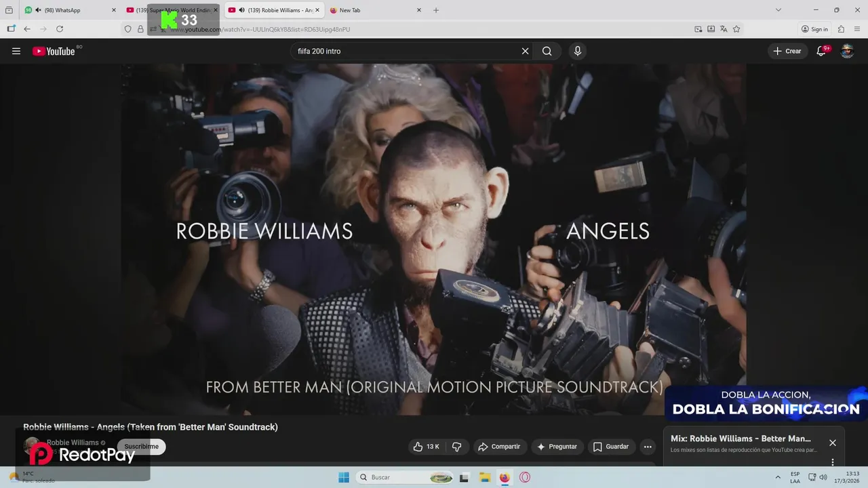The image size is (868, 488).
Task: Bookmark this page with the star
Action: (x=736, y=29)
